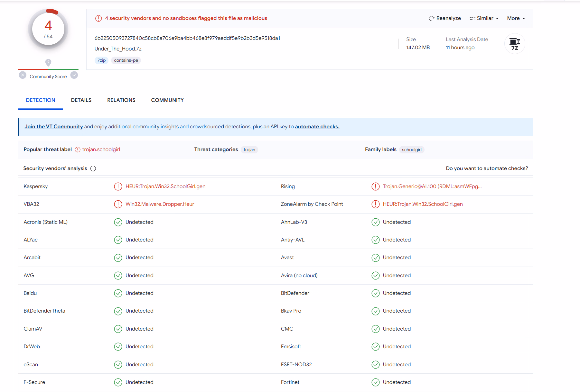580x392 pixels.
Task: Click the ZoneAlarm by Check Point vendor name
Action: [312, 204]
